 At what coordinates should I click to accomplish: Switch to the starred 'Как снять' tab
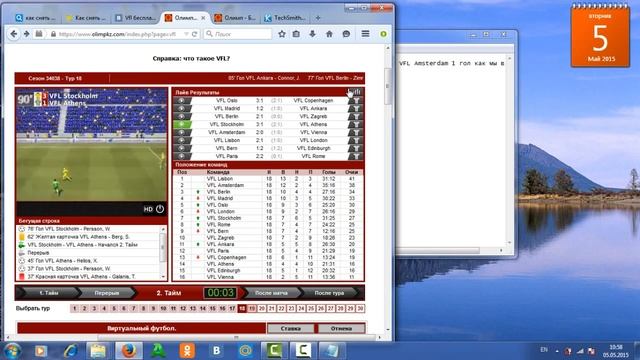click(x=86, y=18)
